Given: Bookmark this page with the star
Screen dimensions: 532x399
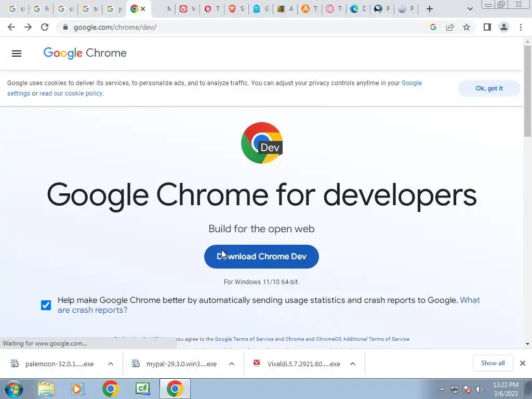Looking at the screenshot, I should tap(467, 27).
